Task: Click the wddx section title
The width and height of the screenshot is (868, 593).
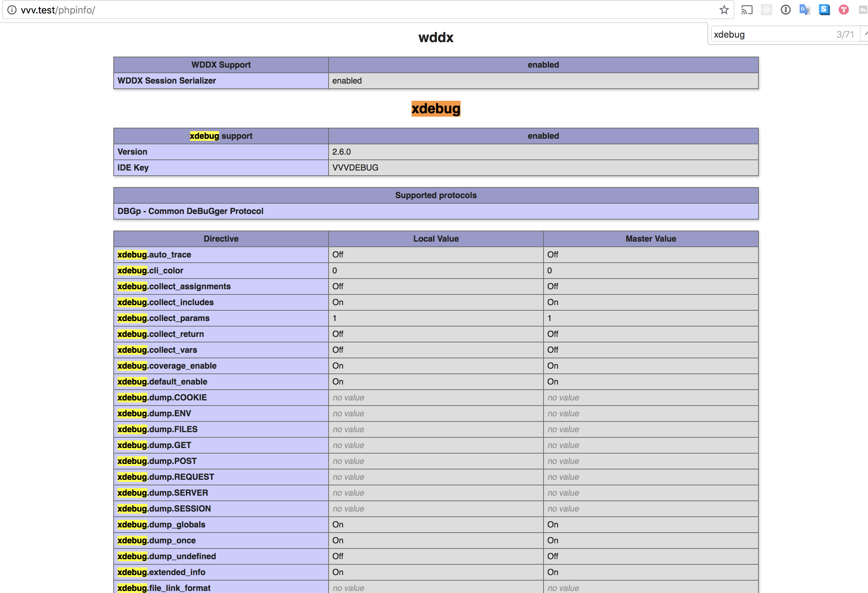Action: coord(435,37)
